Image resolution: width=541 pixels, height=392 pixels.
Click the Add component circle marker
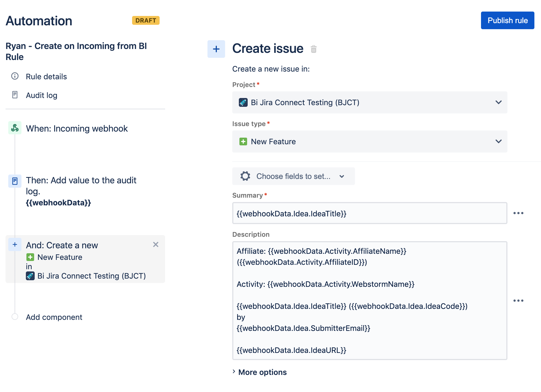point(15,317)
